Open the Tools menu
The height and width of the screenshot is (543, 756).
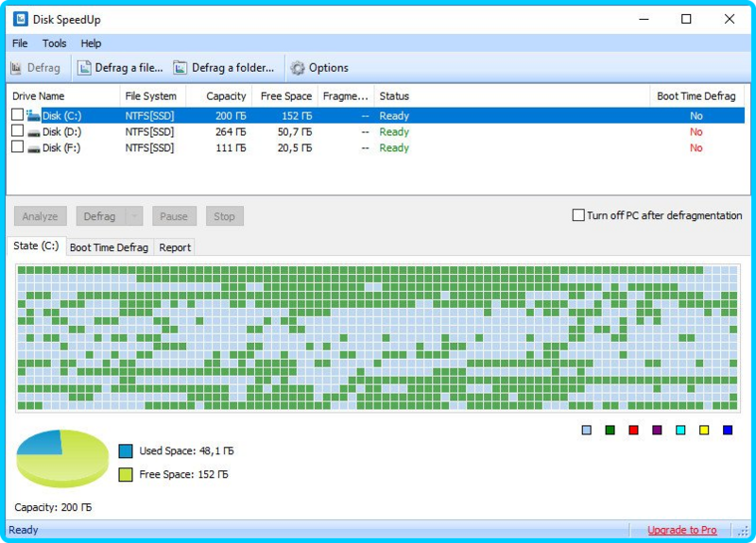tap(54, 43)
